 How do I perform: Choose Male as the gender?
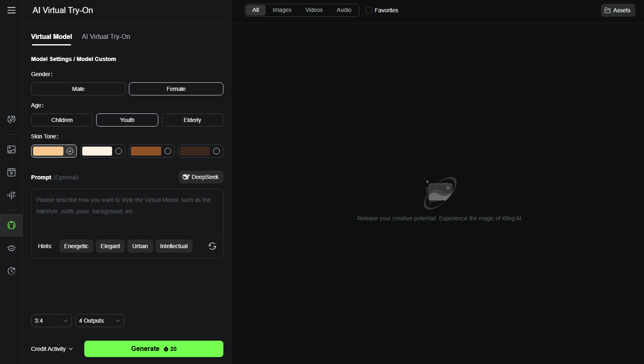click(x=78, y=89)
